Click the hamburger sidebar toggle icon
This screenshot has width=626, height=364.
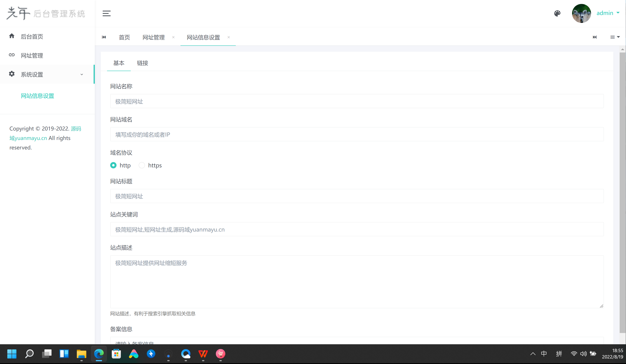(x=107, y=13)
